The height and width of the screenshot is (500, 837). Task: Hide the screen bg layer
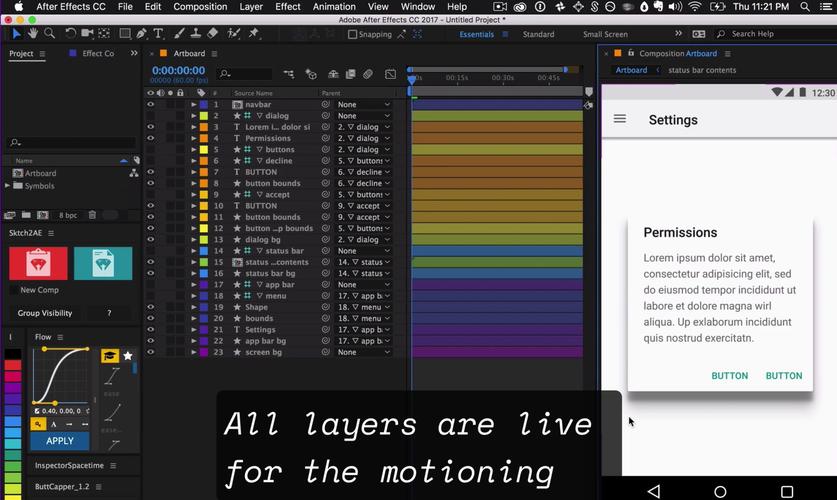coord(151,352)
